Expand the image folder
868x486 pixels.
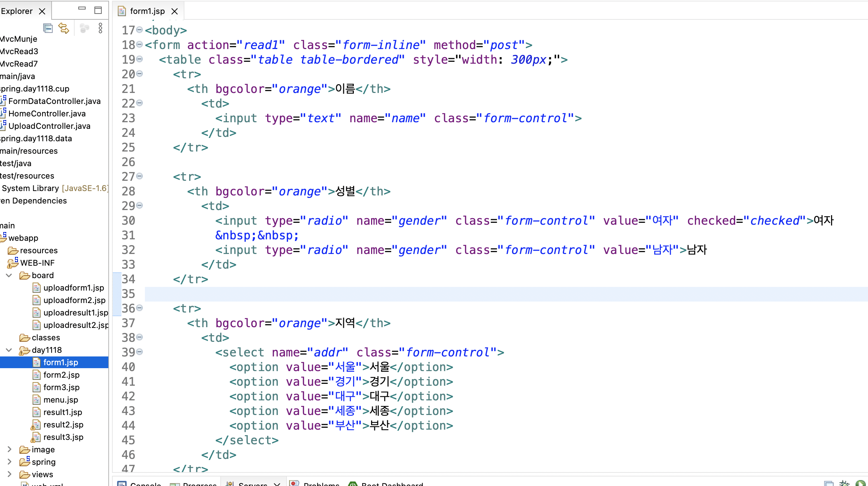9,449
